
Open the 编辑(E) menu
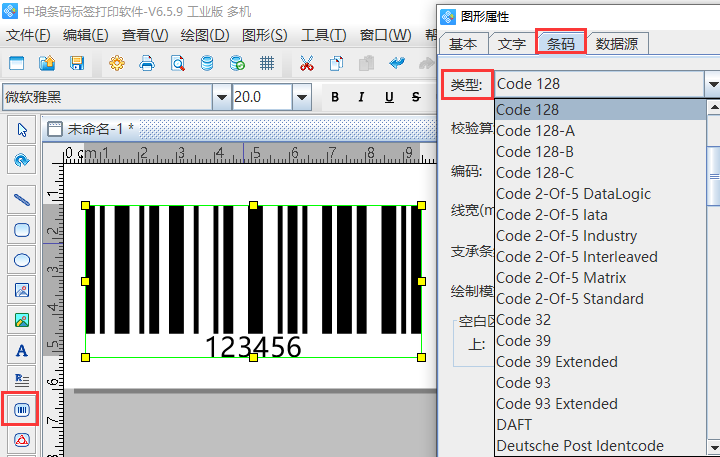(85, 35)
